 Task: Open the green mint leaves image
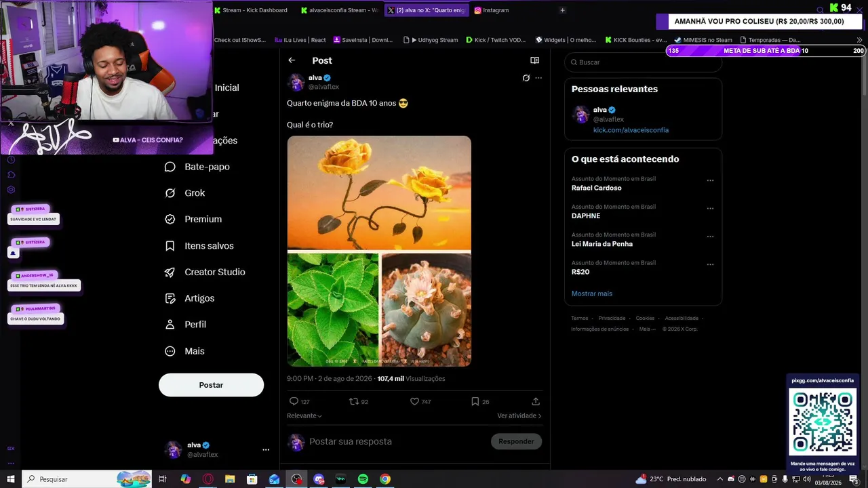click(x=333, y=310)
